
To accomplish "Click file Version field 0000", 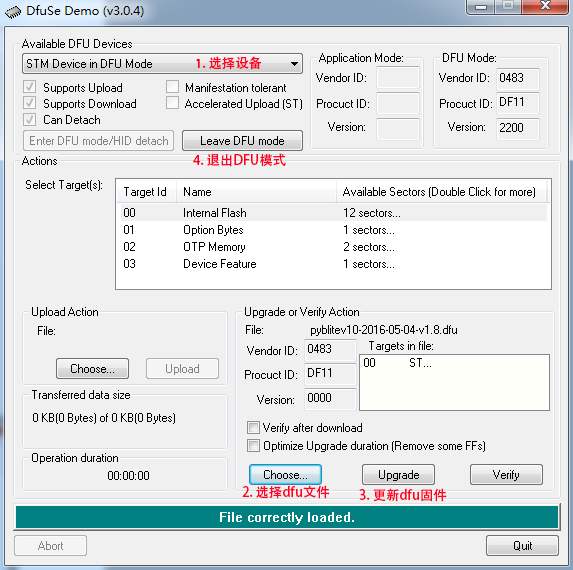I will click(x=330, y=399).
